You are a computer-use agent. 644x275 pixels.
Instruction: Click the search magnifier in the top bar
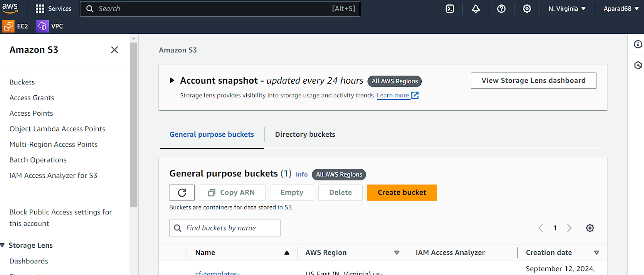coord(90,8)
